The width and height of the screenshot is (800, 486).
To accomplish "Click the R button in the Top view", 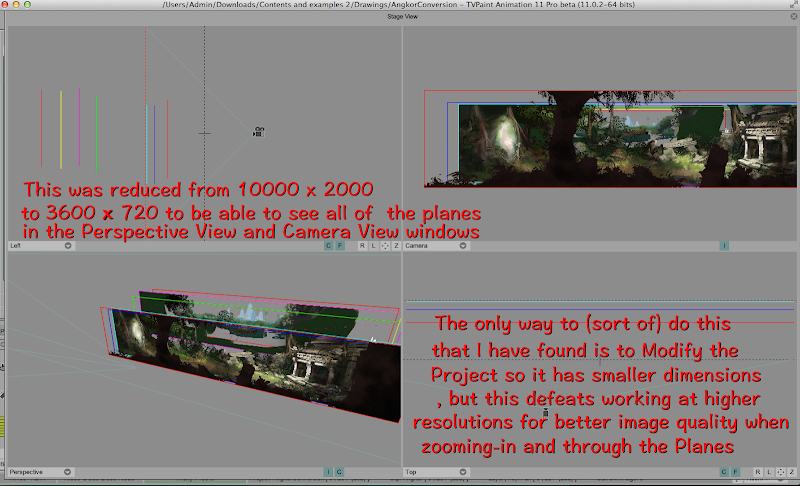I will [758, 472].
